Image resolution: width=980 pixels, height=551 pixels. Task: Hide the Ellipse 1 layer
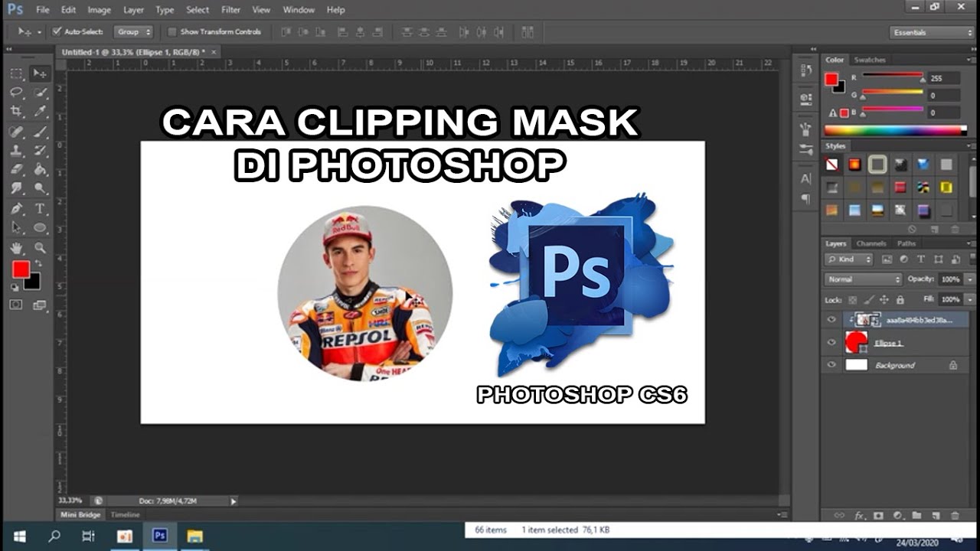click(x=831, y=343)
